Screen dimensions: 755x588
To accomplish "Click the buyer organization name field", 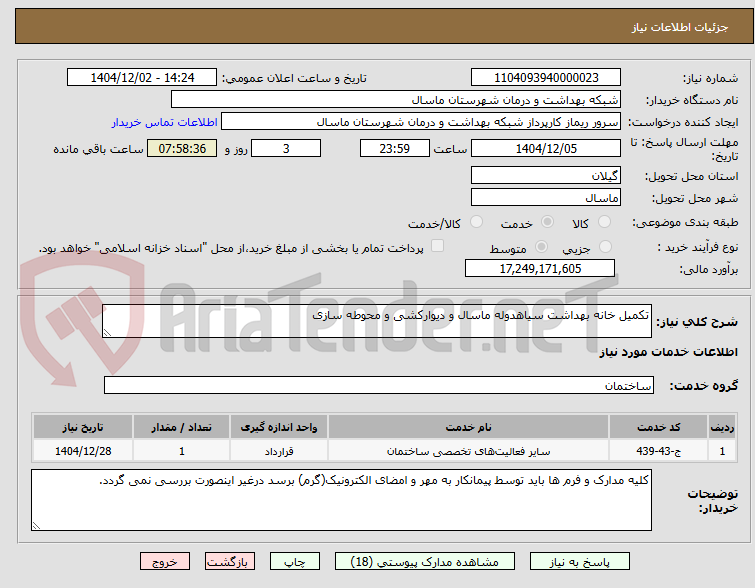I will [x=396, y=100].
